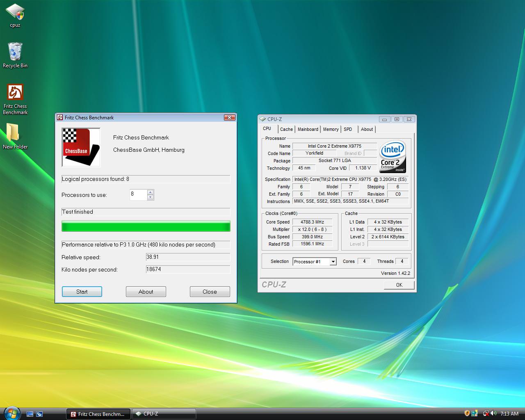
Task: Click the Fritz Chess Benchmark title bar icon
Action: tap(60, 117)
